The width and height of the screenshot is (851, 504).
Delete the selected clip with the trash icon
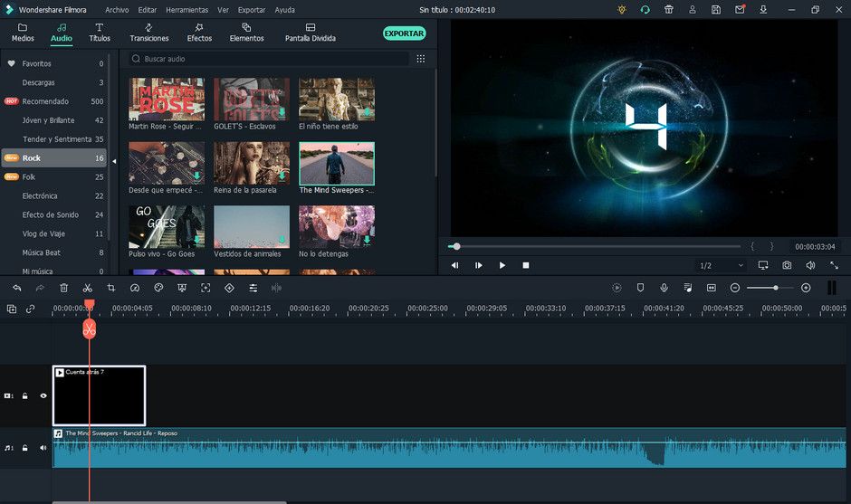63,288
